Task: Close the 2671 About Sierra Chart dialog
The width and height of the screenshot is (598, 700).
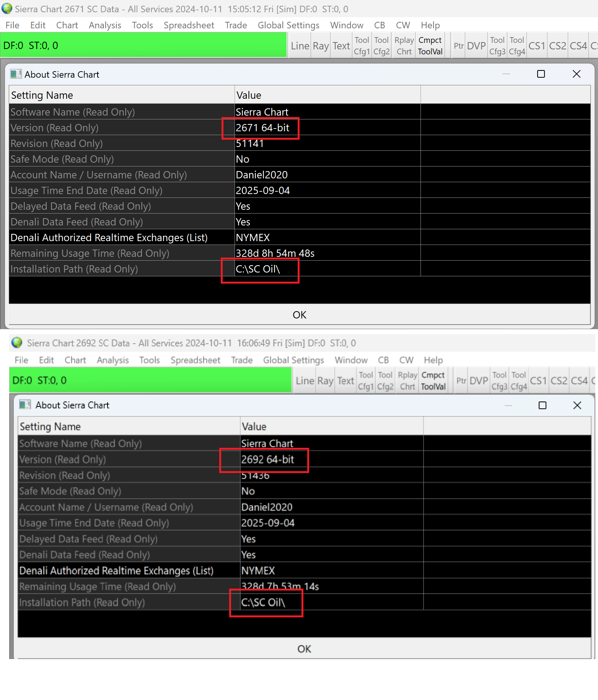Action: point(577,74)
